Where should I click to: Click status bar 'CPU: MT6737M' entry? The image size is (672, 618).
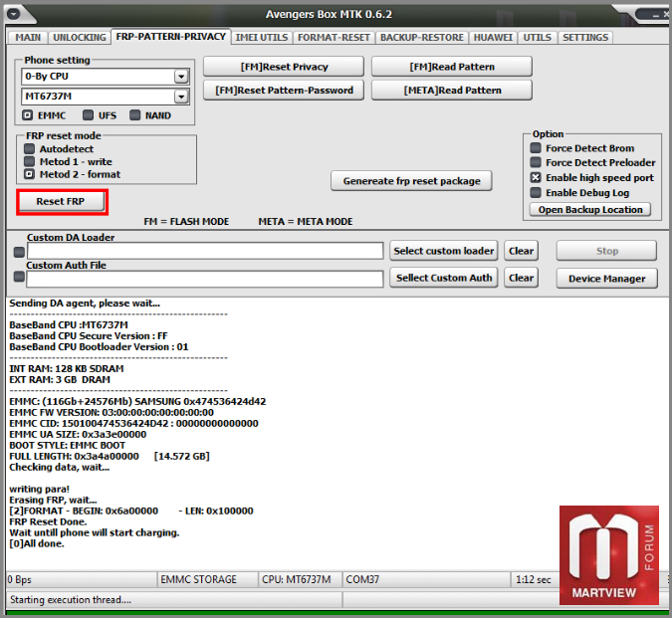click(300, 579)
